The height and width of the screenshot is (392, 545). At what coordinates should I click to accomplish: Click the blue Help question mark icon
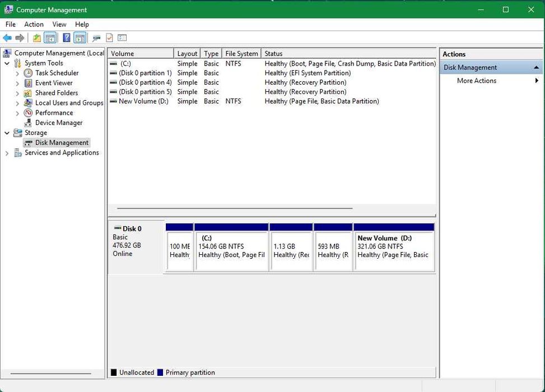(67, 38)
